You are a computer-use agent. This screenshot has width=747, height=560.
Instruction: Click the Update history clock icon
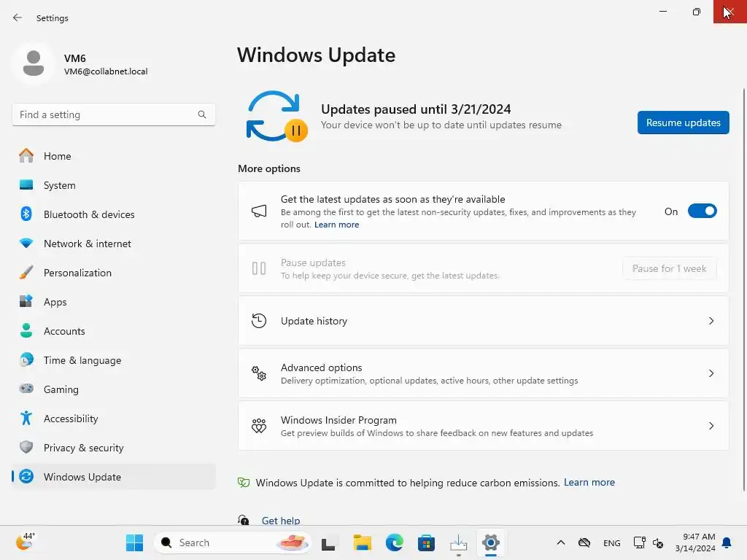[x=259, y=321]
